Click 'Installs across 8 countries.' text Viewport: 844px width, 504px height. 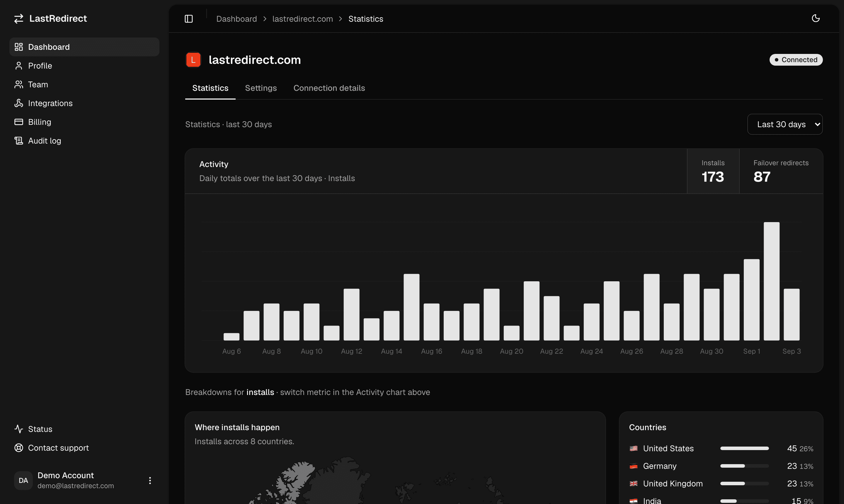click(244, 442)
